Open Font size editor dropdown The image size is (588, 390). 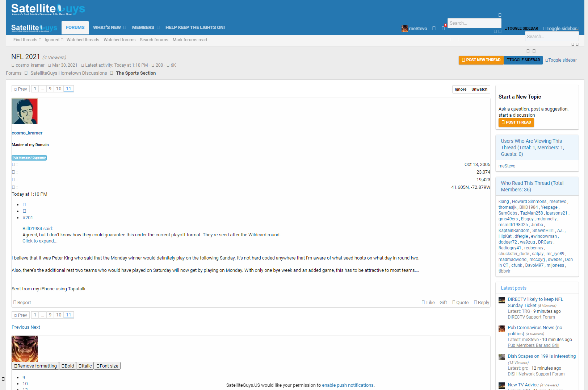[107, 366]
